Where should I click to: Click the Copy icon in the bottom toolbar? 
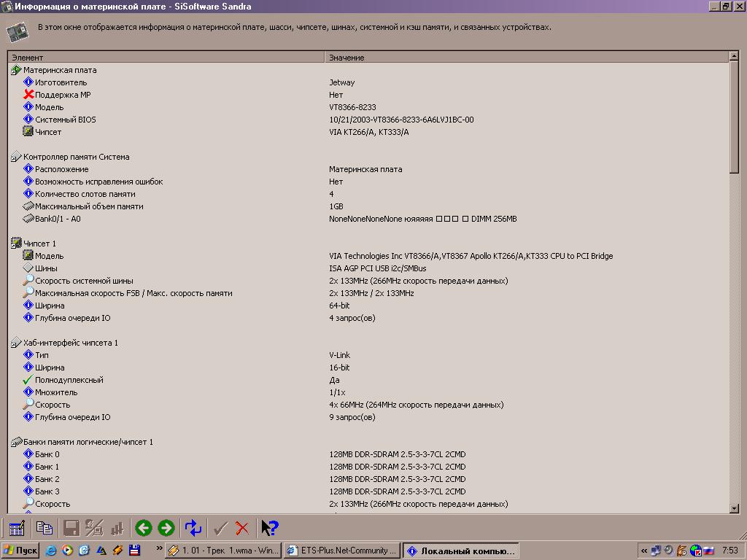tap(44, 528)
